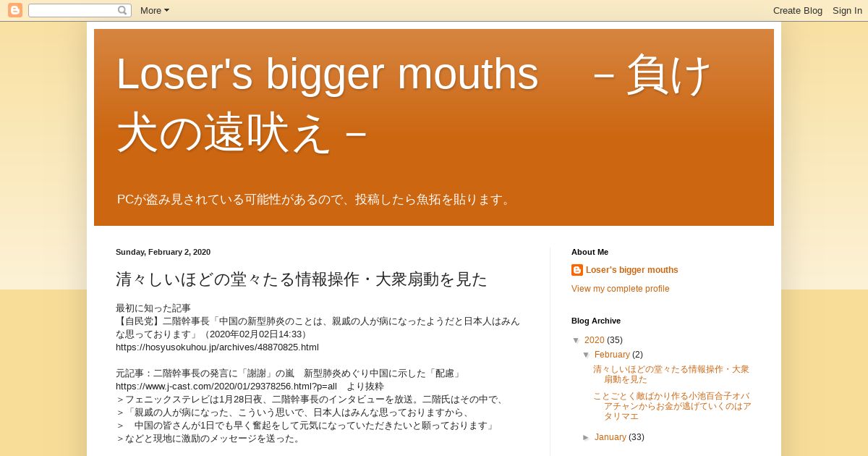Screen dimensions: 868x456
Task: Click the line starting 元記事：二階幹事長の発言
Action: point(289,373)
